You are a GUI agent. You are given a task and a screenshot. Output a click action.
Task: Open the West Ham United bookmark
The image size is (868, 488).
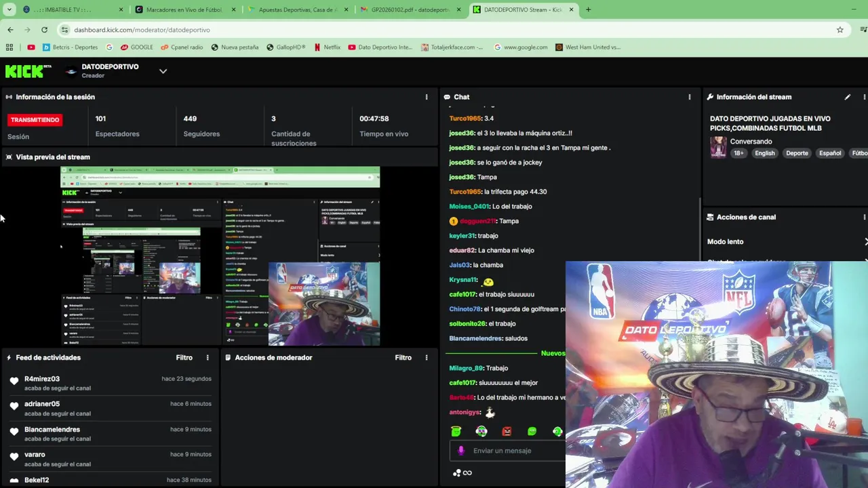pos(588,47)
